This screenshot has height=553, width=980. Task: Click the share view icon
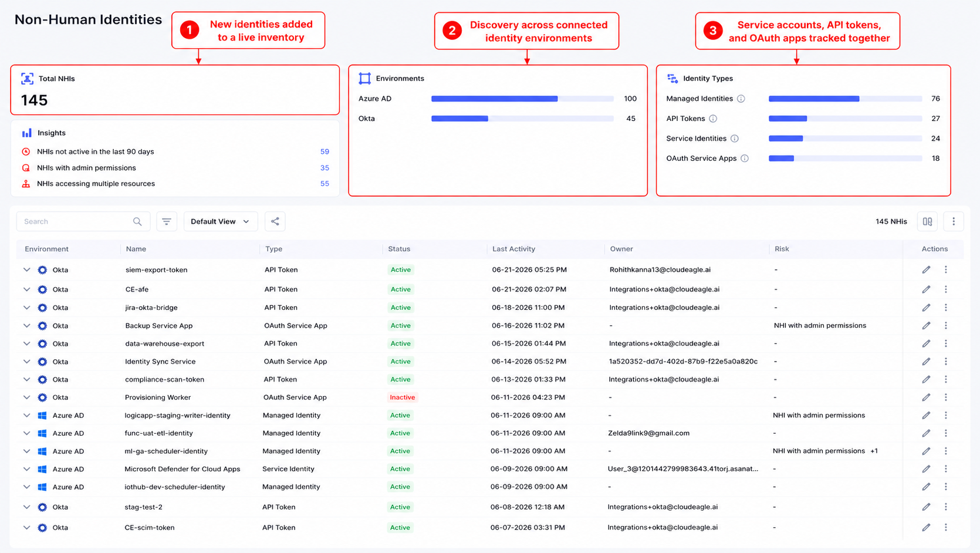(x=275, y=221)
